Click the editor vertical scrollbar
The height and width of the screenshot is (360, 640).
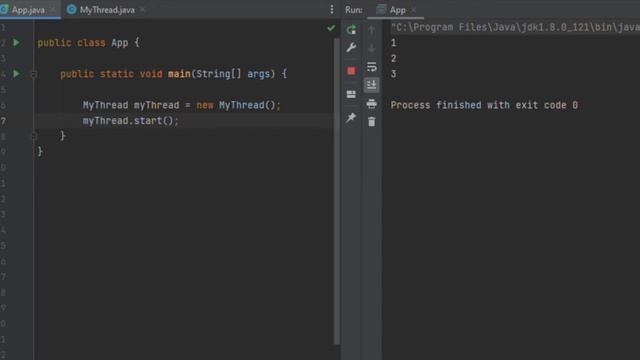point(337,191)
